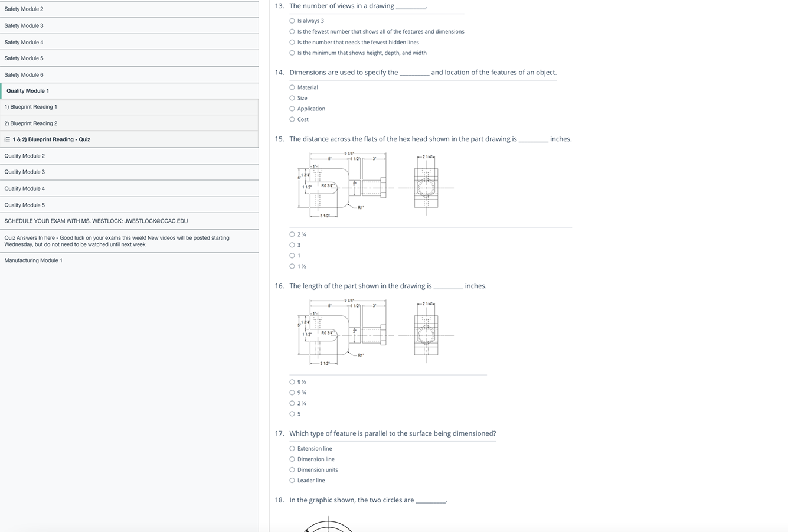Image resolution: width=788 pixels, height=532 pixels.
Task: Select 'Extension line' radio option
Action: (x=292, y=449)
